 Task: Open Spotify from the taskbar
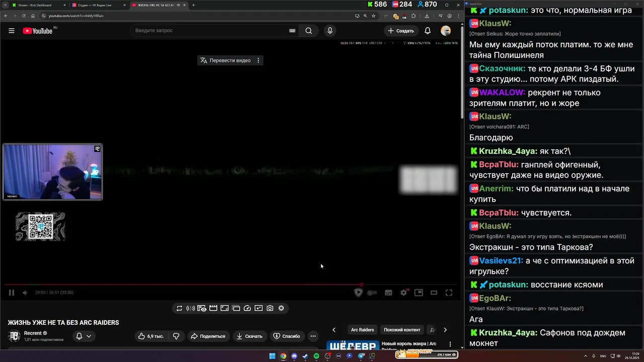tap(316, 356)
